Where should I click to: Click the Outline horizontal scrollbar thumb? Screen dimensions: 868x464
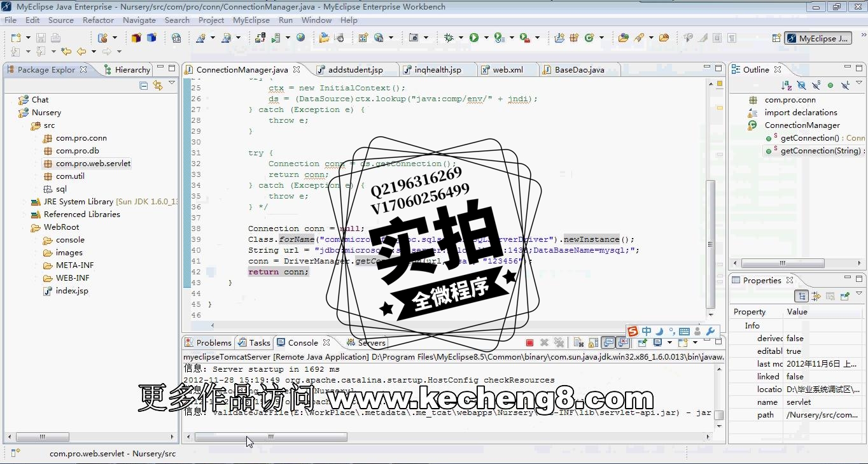point(783,263)
